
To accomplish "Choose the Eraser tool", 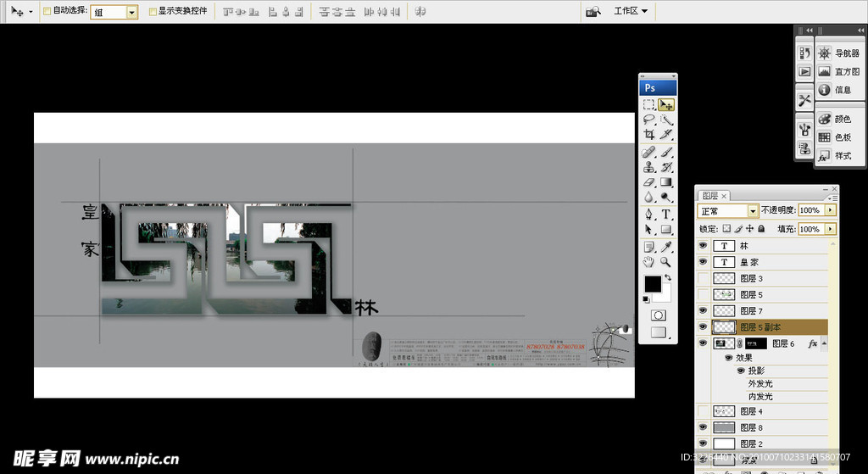I will click(x=648, y=181).
